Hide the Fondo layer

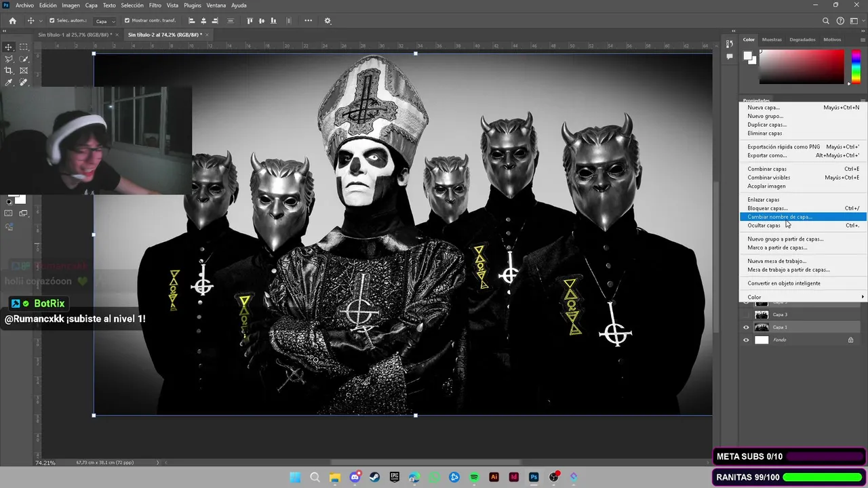click(x=747, y=340)
